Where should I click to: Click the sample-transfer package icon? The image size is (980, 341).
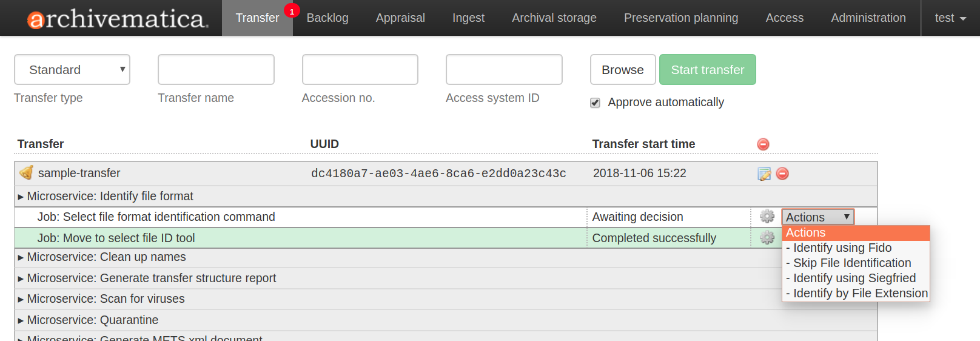(x=26, y=173)
